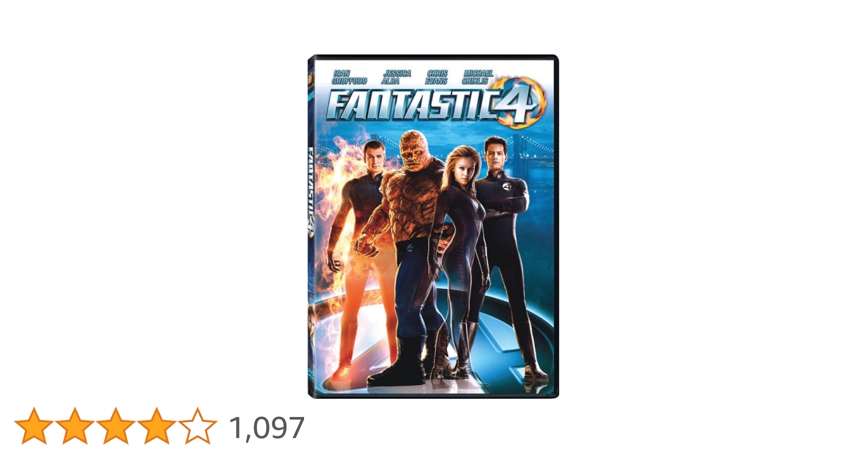Viewport: 868px width, 454px height.
Task: Select the second orange rating star
Action: [75, 426]
